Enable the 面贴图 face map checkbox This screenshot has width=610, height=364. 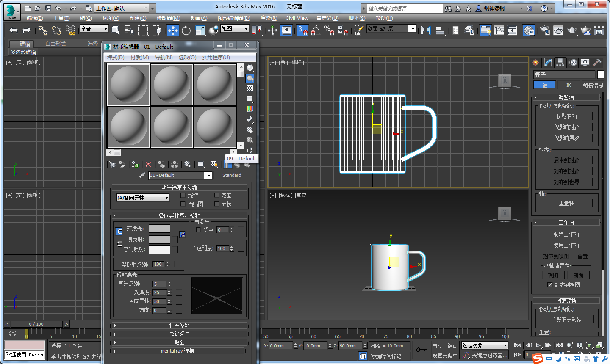point(183,204)
